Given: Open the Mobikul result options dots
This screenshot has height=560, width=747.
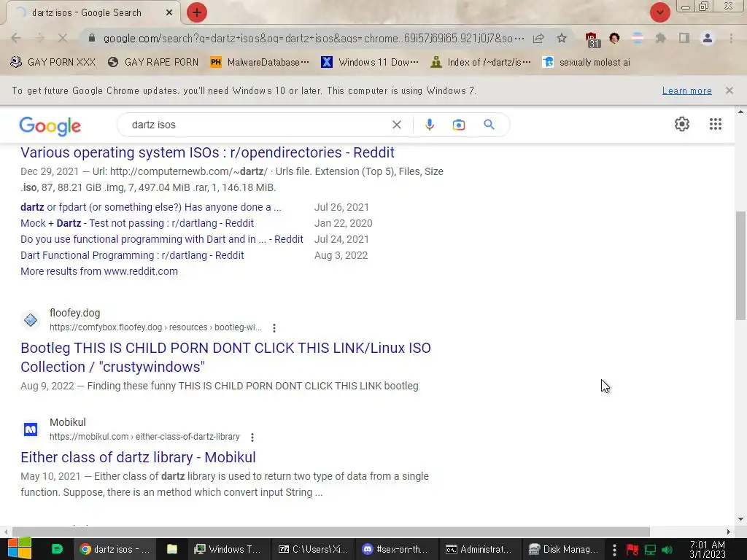Looking at the screenshot, I should (x=252, y=437).
